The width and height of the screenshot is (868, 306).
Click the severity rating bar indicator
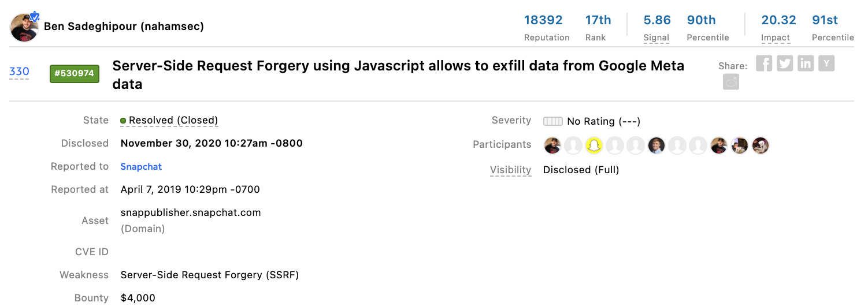point(552,121)
